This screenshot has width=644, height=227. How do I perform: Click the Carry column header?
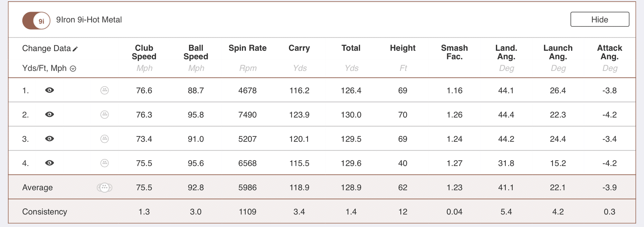click(x=299, y=48)
